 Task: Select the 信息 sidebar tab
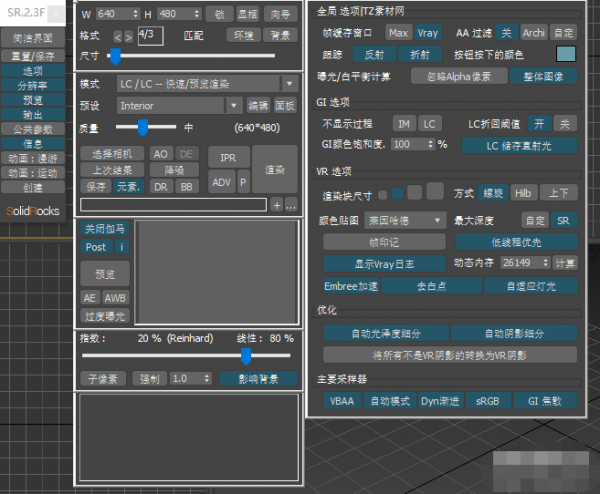click(x=33, y=143)
